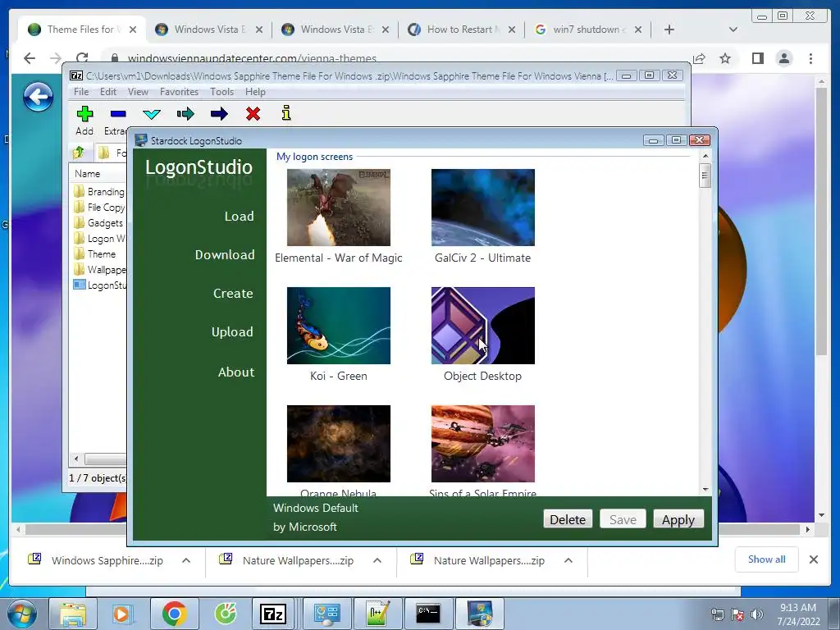
Task: Expand options for Windows Sapphire zip download
Action: coord(186,560)
